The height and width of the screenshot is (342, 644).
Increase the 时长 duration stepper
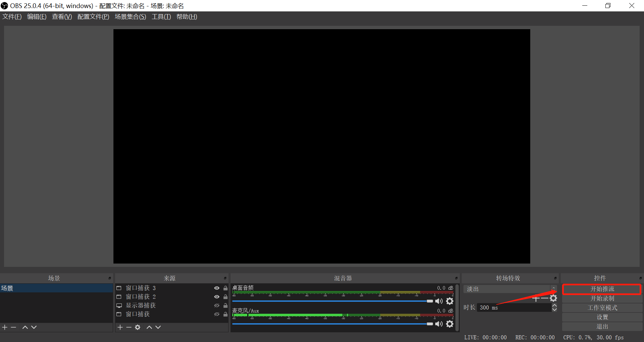coord(554,305)
